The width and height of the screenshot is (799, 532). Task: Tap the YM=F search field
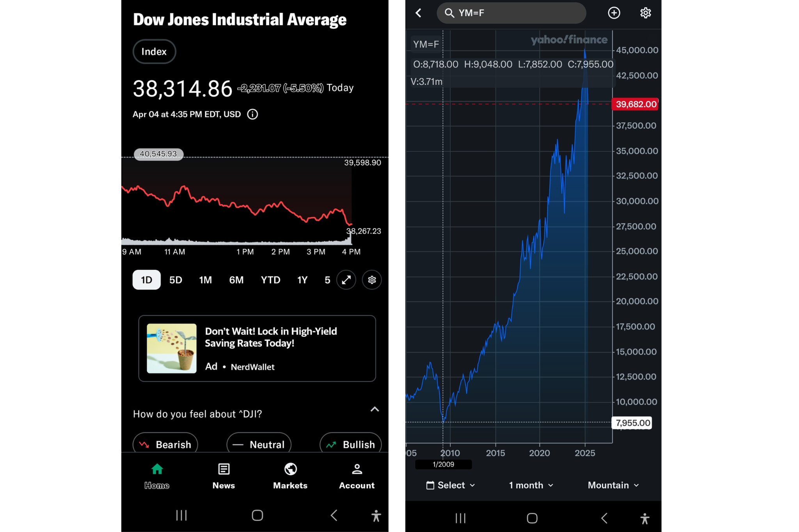511,13
